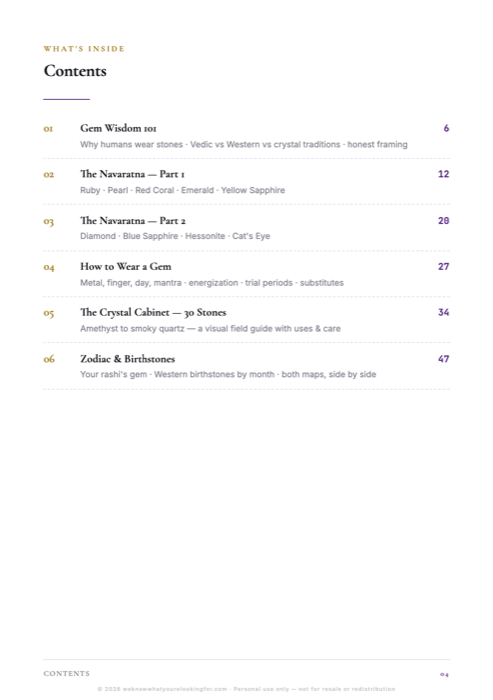Click page number 47 for Zodiac & Birthstones
493x700 pixels.
pyautogui.click(x=443, y=359)
